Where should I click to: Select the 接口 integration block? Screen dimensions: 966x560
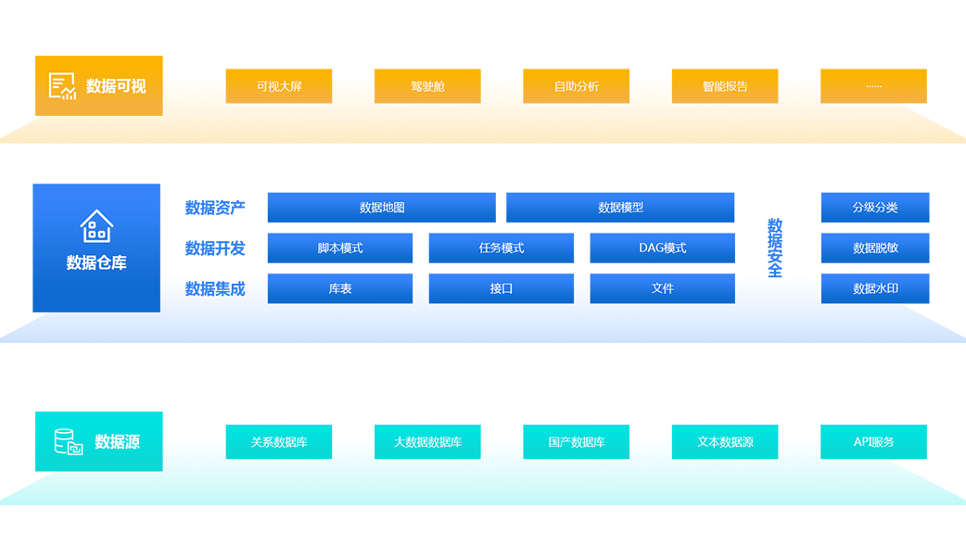[x=501, y=288]
